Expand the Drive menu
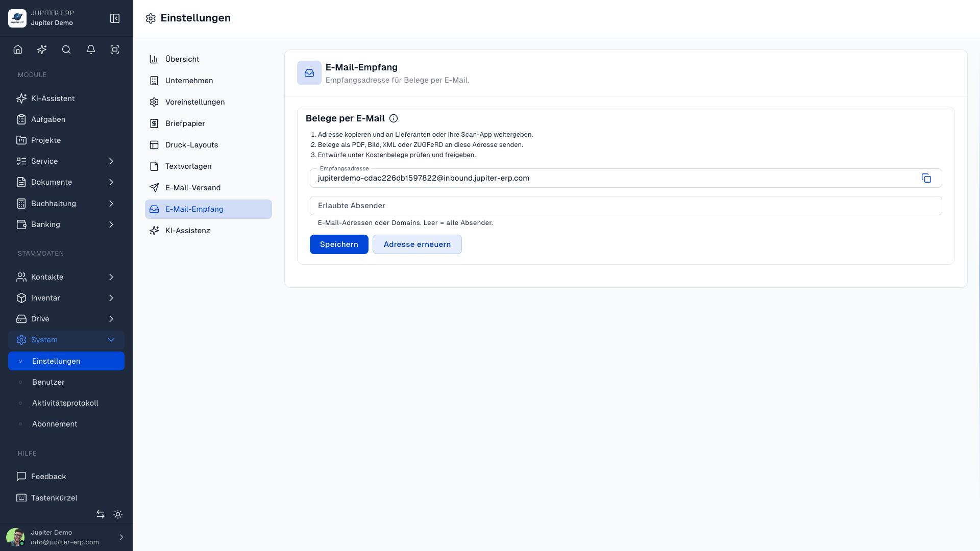Screen dimensions: 980x551 point(66,319)
